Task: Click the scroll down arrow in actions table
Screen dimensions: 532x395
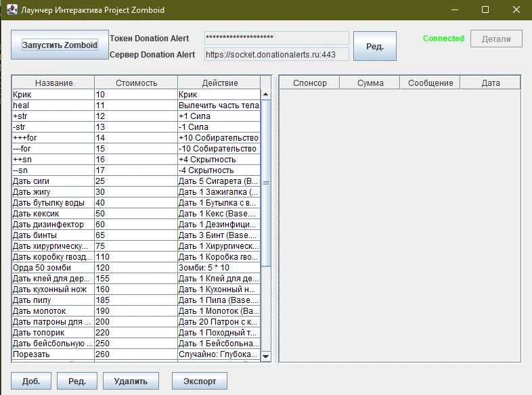Action: coord(265,356)
